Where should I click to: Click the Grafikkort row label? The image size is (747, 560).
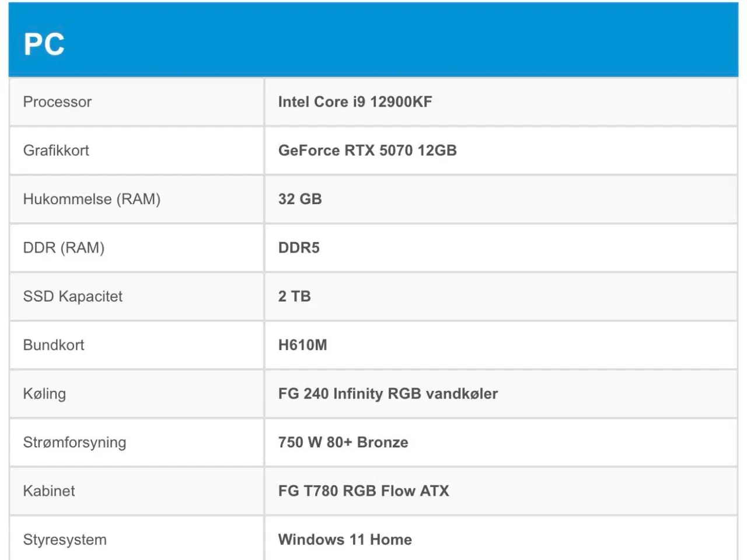56,150
